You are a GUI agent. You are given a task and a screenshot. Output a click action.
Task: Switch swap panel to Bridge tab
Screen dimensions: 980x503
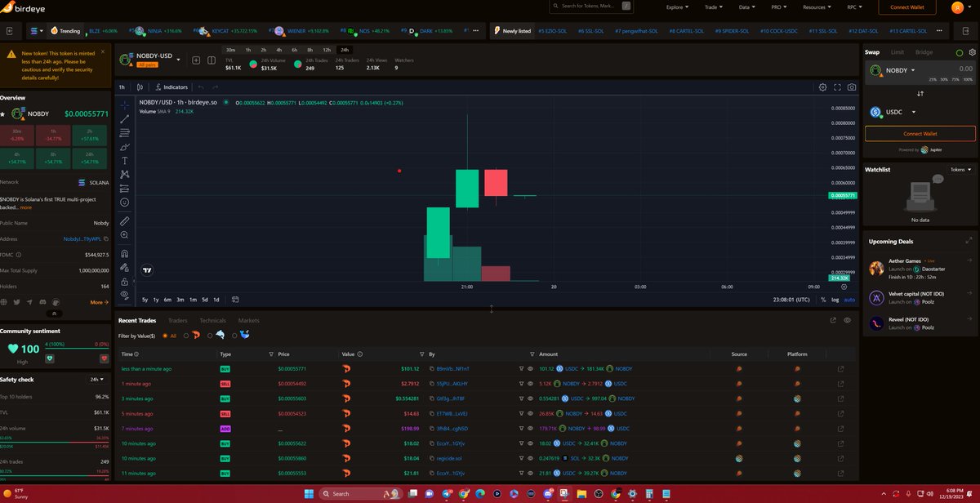tap(924, 52)
